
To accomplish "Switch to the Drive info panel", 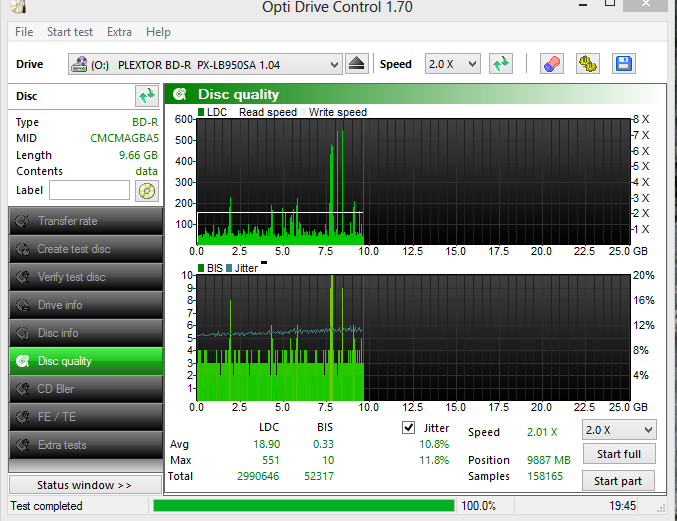I will [x=86, y=305].
